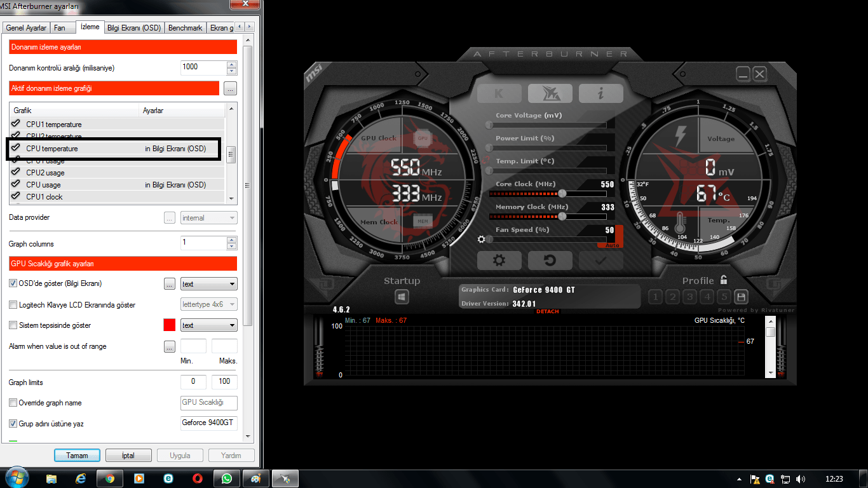
Task: Apply Afterburner changes with the checkmark button
Action: point(600,260)
